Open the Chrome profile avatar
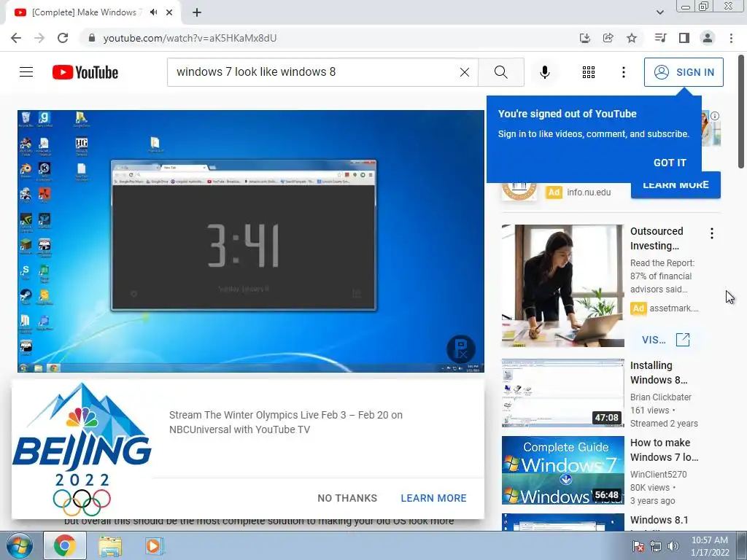 (708, 38)
